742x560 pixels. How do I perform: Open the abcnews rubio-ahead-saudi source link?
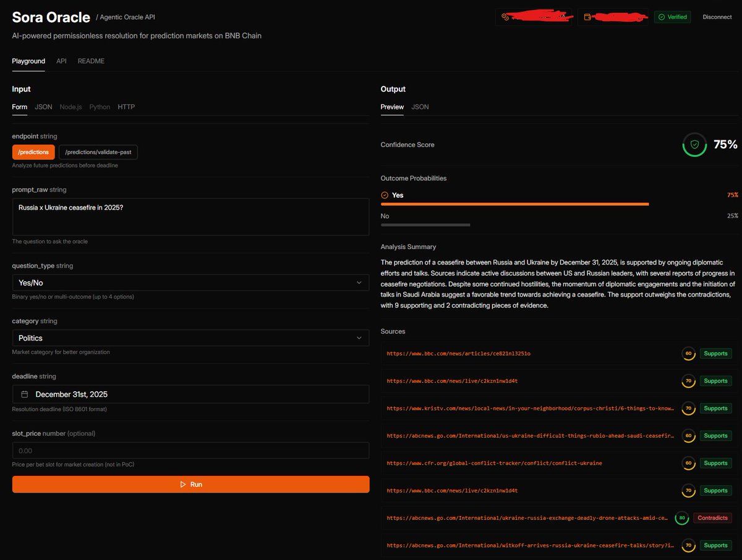click(531, 436)
